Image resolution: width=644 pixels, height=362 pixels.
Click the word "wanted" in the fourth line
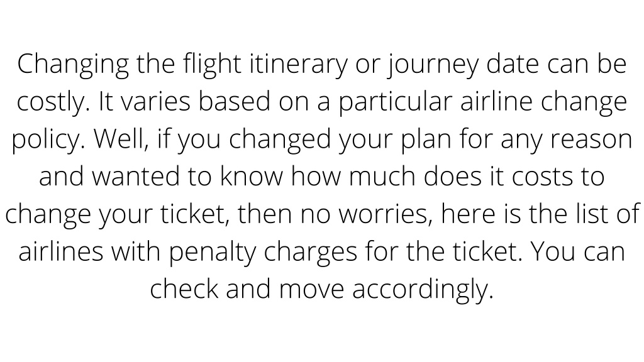(x=136, y=177)
